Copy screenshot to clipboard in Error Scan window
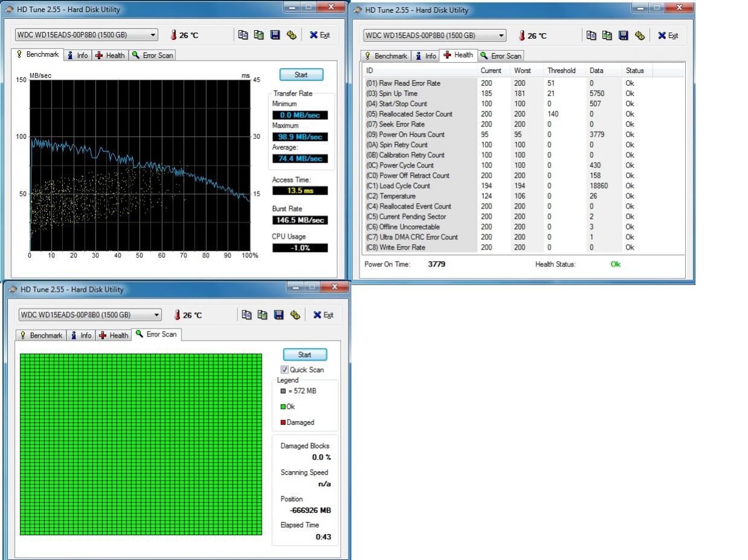This screenshot has width=748, height=560. pos(263,315)
